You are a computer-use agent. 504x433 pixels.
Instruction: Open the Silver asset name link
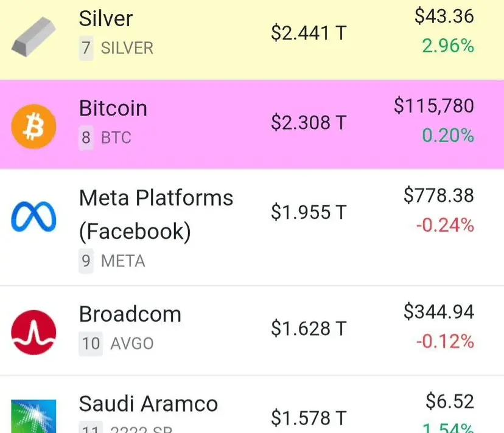(x=106, y=19)
